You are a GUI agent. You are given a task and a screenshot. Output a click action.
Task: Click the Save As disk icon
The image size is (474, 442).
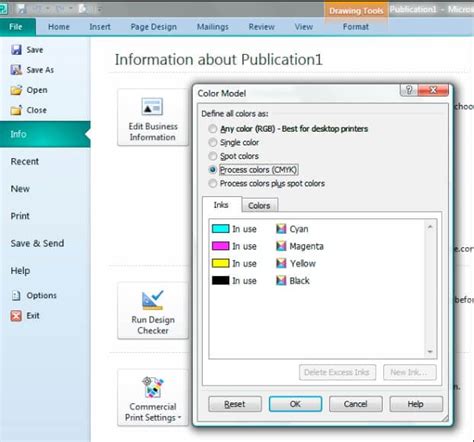coord(16,70)
